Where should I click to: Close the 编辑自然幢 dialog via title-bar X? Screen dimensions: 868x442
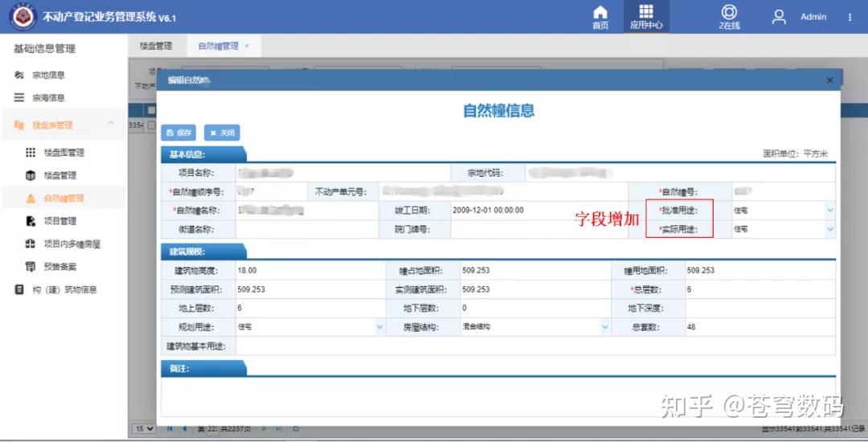click(829, 80)
